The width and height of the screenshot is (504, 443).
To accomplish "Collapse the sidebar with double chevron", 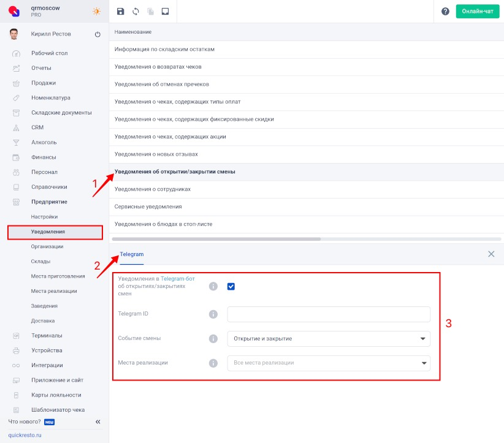I will pyautogui.click(x=97, y=422).
